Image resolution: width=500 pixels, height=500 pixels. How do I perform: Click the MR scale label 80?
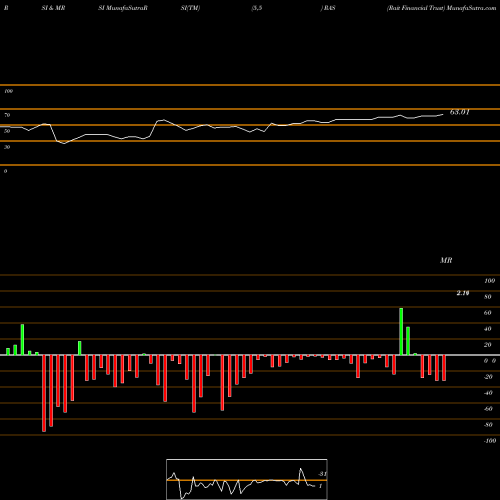[x=487, y=297]
